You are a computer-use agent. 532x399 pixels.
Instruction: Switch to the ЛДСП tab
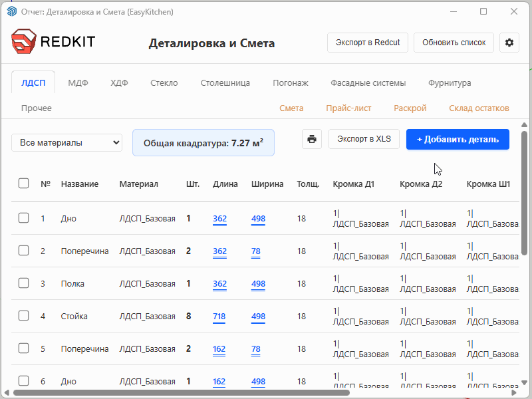click(x=33, y=82)
